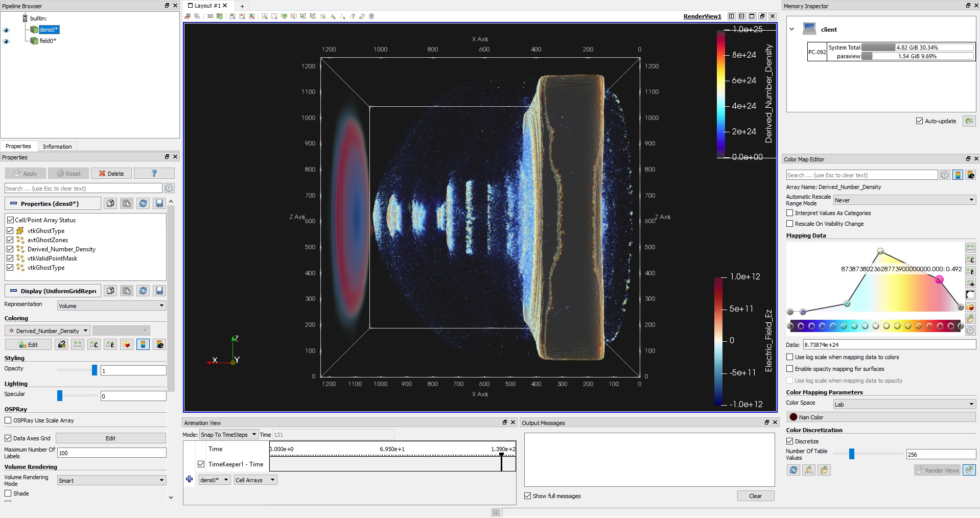Click Rescale to visible range icon in Color Map Editor
This screenshot has width=980, height=518.
click(970, 283)
